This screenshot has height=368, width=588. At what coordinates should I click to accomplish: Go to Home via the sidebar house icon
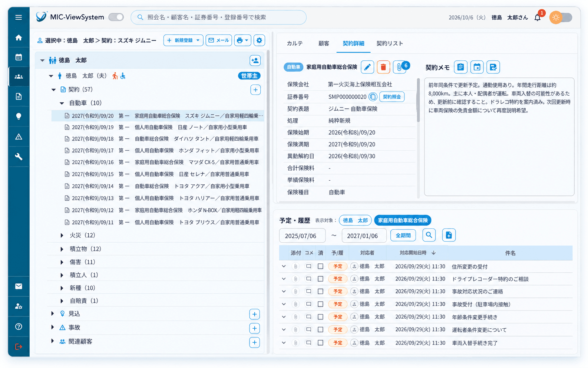(x=19, y=37)
